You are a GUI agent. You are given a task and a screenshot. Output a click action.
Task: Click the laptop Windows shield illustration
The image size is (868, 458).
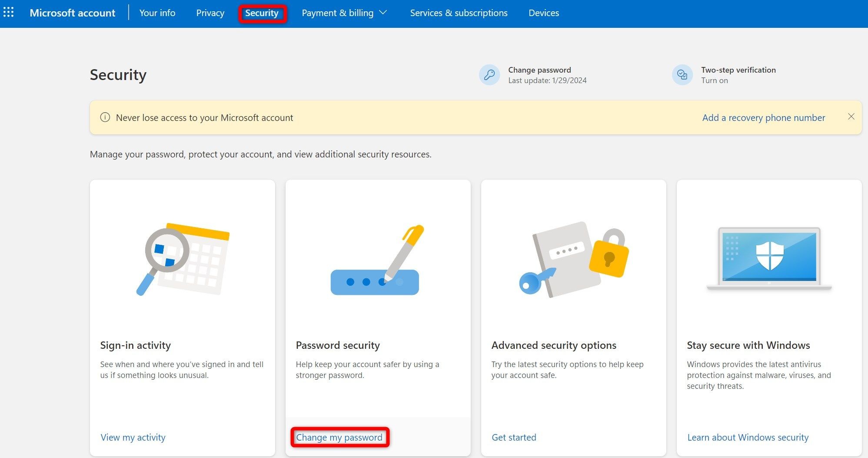[x=769, y=259]
